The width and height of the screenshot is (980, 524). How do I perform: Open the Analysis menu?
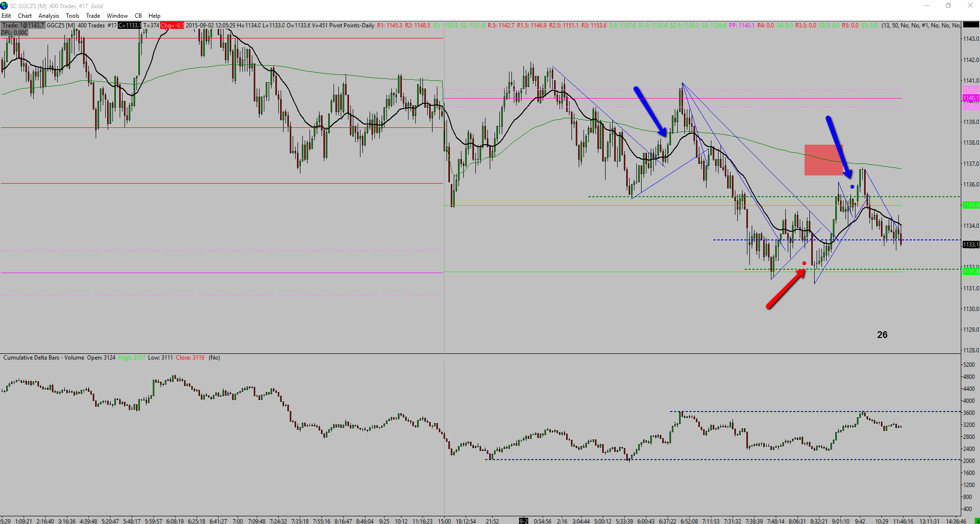(x=49, y=16)
